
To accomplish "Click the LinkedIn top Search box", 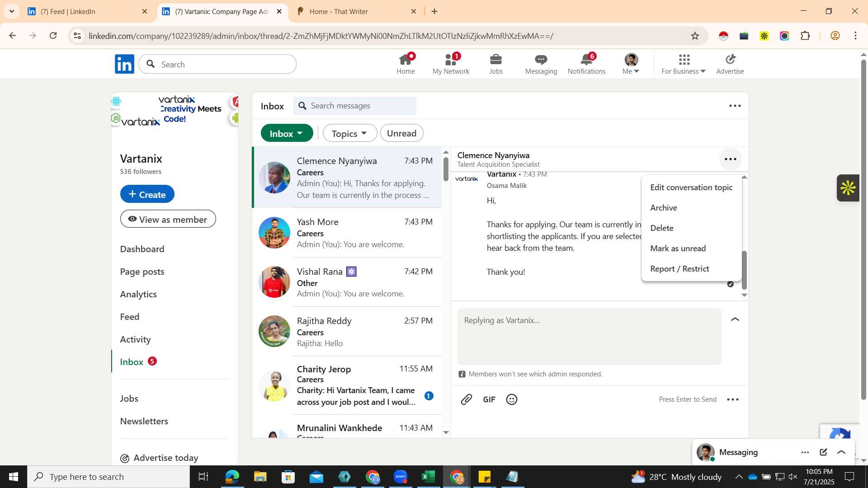I will click(218, 64).
